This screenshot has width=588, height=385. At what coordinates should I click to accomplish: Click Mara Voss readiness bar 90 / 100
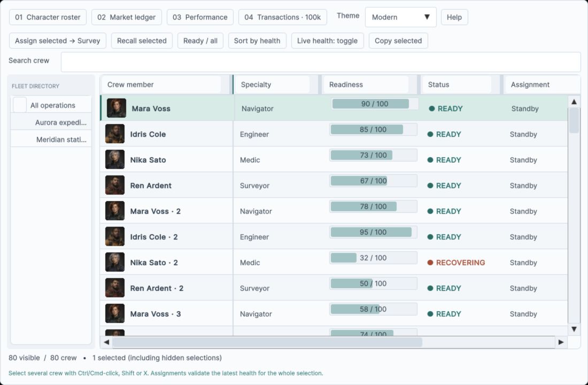click(375, 104)
